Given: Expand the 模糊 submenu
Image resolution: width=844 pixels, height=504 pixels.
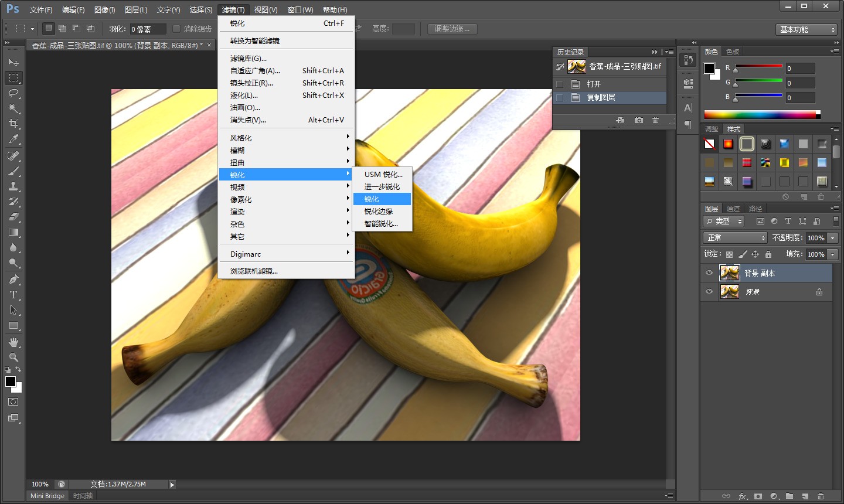Looking at the screenshot, I should pyautogui.click(x=286, y=150).
